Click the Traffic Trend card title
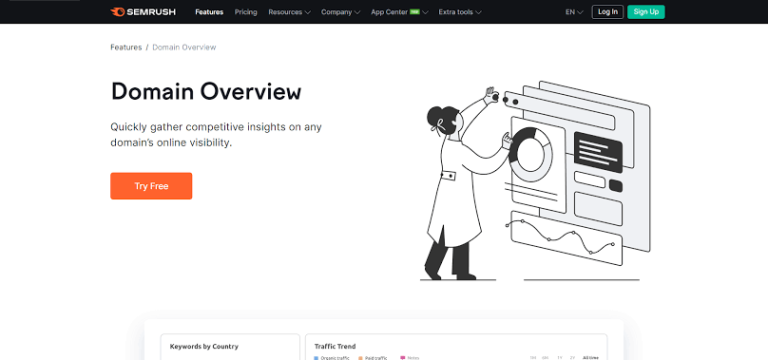Image resolution: width=768 pixels, height=360 pixels. click(335, 346)
